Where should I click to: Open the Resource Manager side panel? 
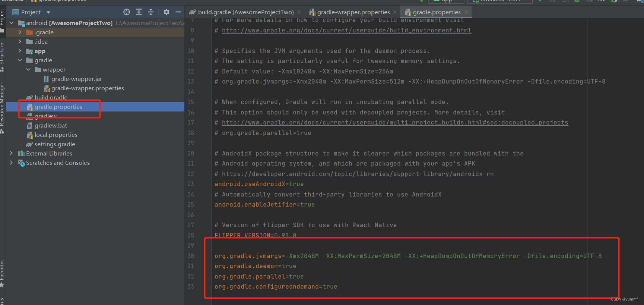[2, 104]
